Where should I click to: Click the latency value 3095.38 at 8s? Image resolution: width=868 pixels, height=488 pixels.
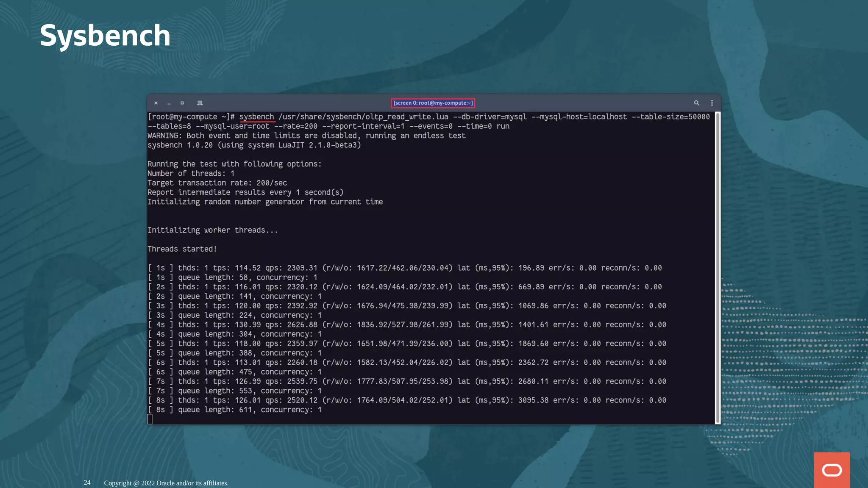(533, 400)
